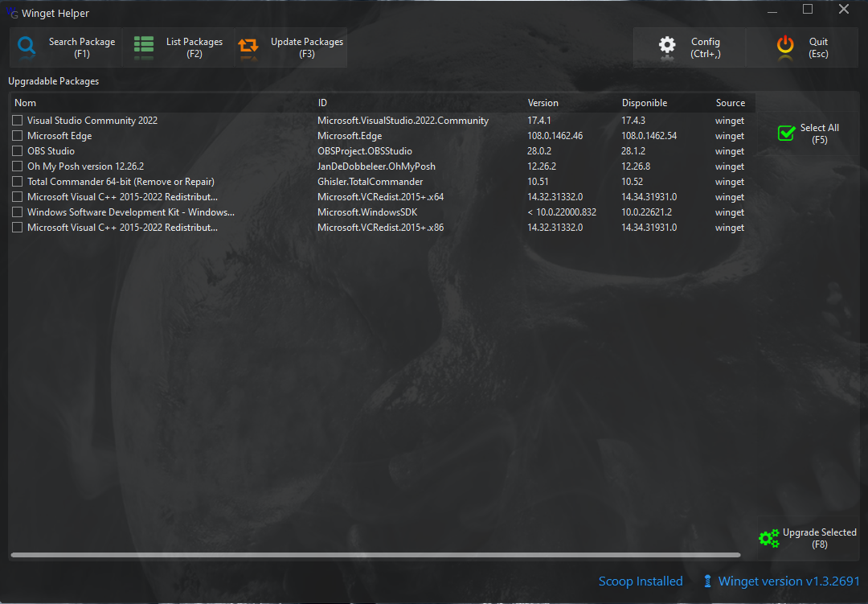Check the Visual Studio Community 2022 checkbox
Screen dimensions: 868x604
click(17, 121)
